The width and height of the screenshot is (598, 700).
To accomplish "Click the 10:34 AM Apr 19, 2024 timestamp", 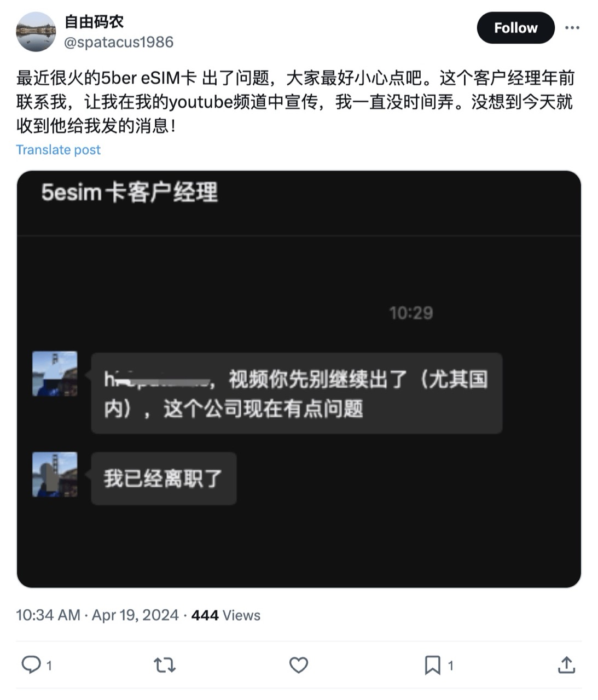I will tap(97, 615).
